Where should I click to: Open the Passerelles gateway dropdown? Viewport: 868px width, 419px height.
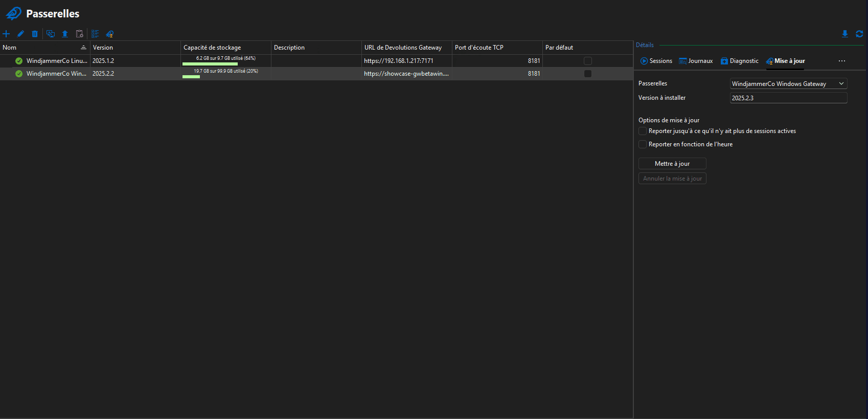coord(788,83)
